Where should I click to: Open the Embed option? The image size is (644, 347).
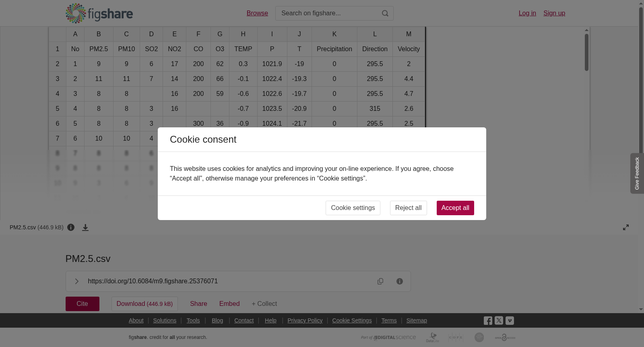[x=229, y=304]
